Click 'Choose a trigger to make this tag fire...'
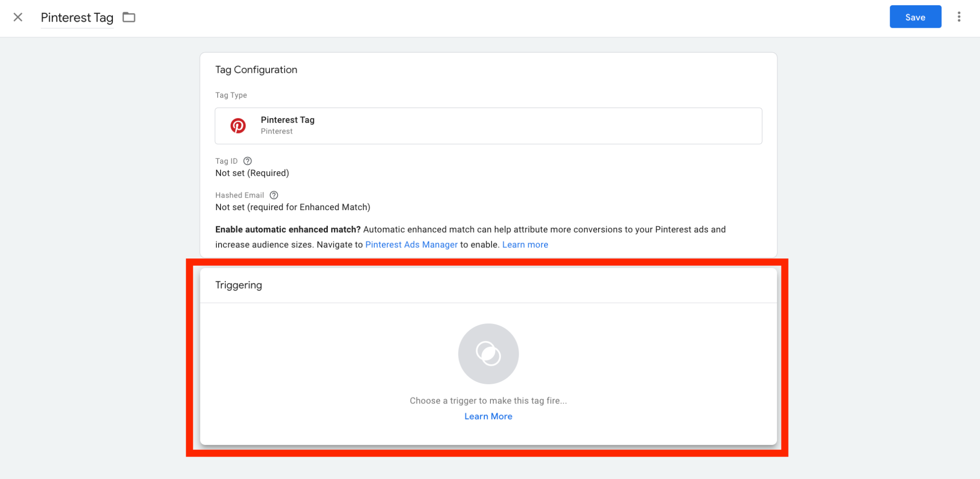 [488, 401]
